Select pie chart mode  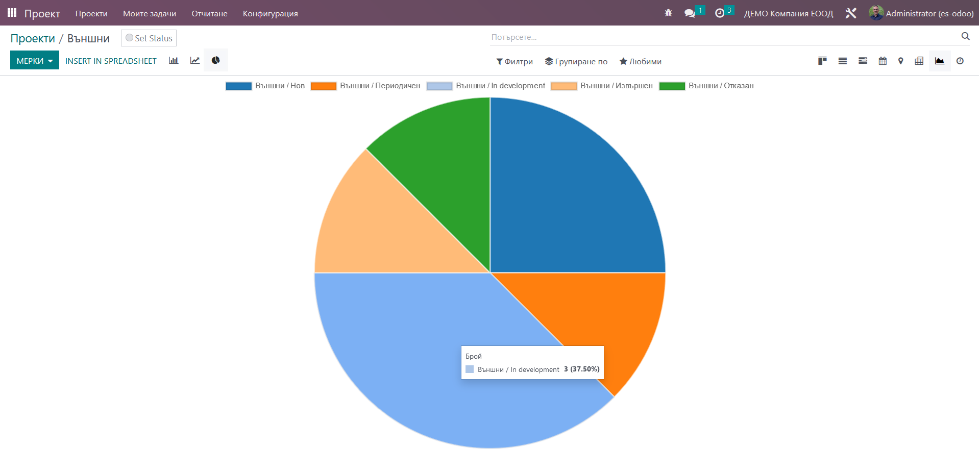tap(216, 60)
